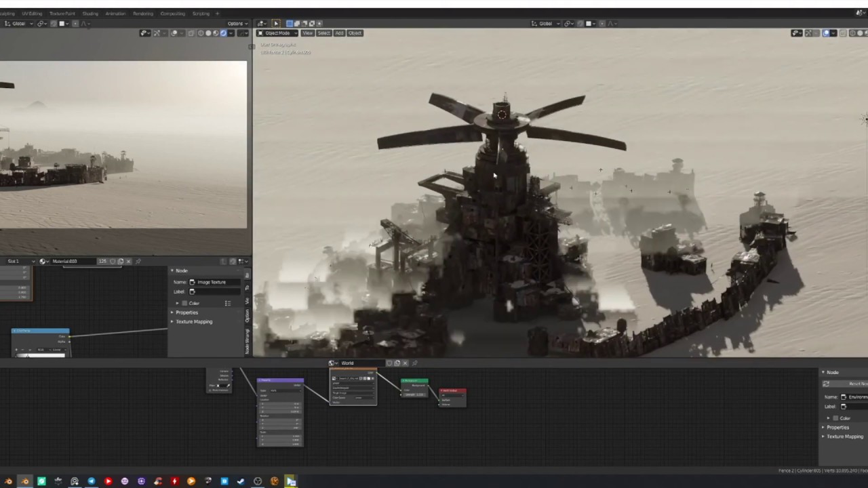The width and height of the screenshot is (868, 488).
Task: Switch left viewport to material preview shading
Action: click(216, 33)
